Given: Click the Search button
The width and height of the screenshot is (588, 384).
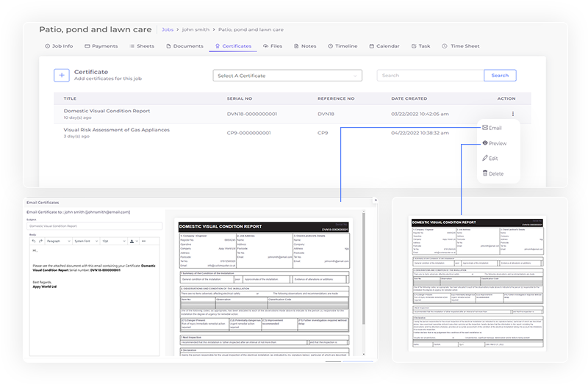Looking at the screenshot, I should pyautogui.click(x=500, y=76).
